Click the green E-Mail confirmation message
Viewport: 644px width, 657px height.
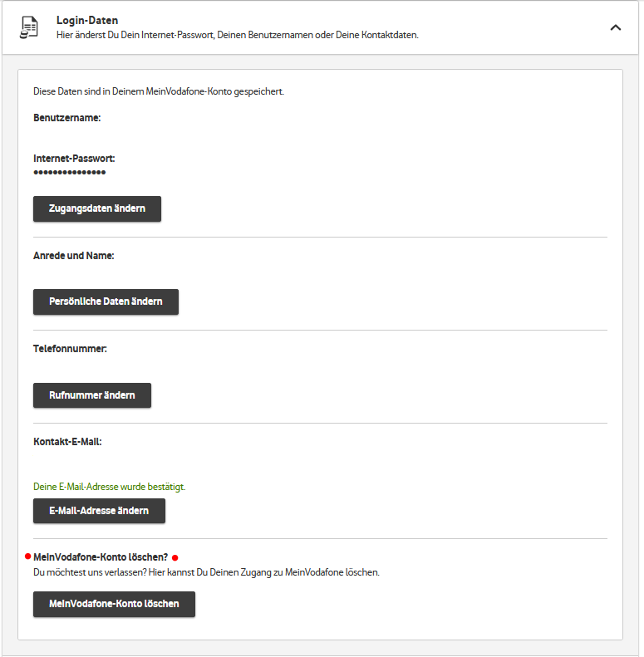coord(109,487)
